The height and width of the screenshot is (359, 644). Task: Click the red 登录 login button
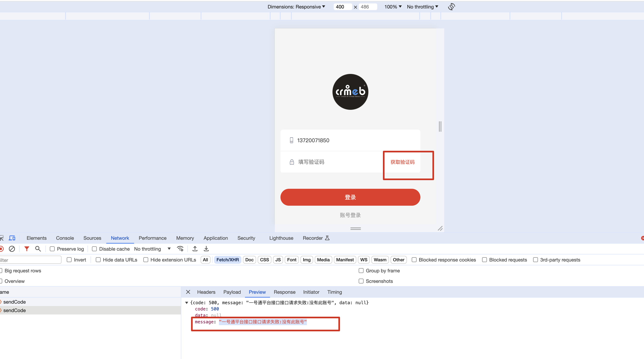coord(350,197)
